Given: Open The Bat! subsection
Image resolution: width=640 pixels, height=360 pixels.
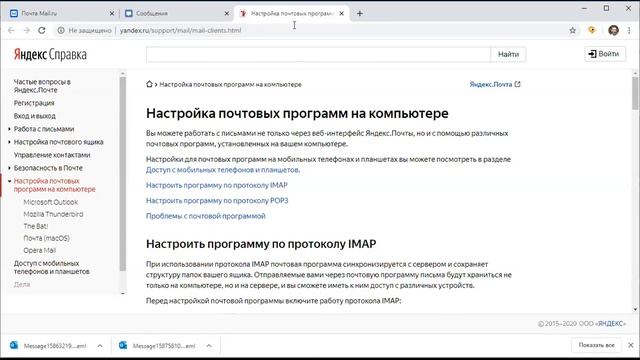Looking at the screenshot, I should pyautogui.click(x=36, y=226).
